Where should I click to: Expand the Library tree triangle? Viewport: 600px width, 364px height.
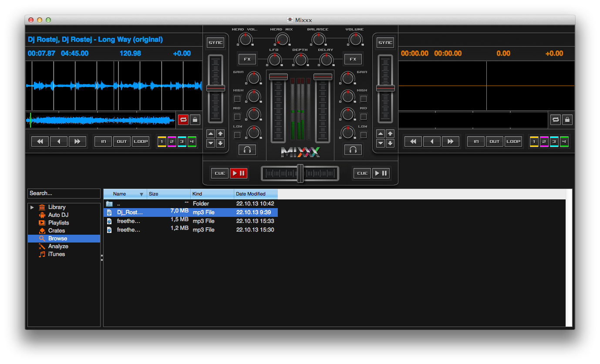point(32,207)
